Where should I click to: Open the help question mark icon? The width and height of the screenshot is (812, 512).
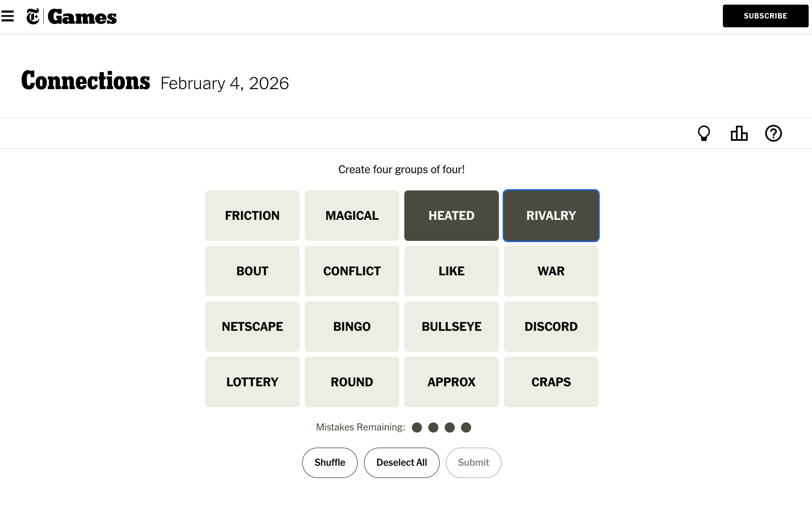pyautogui.click(x=773, y=133)
